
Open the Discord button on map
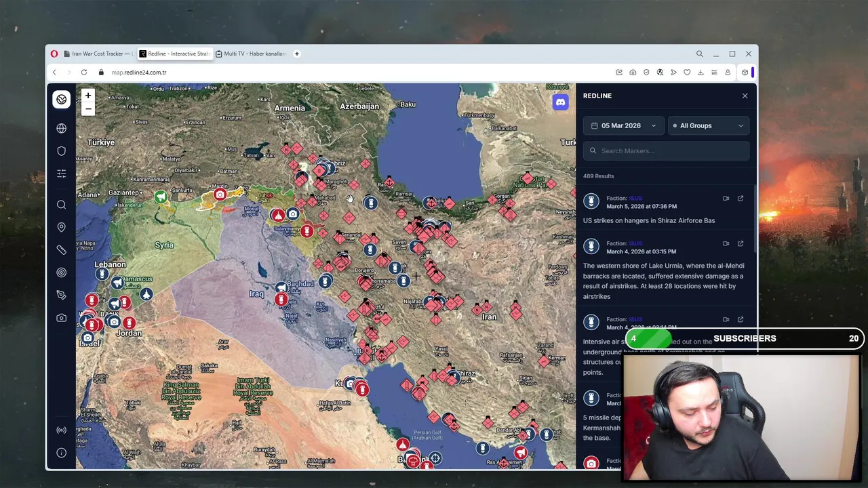pyautogui.click(x=560, y=102)
